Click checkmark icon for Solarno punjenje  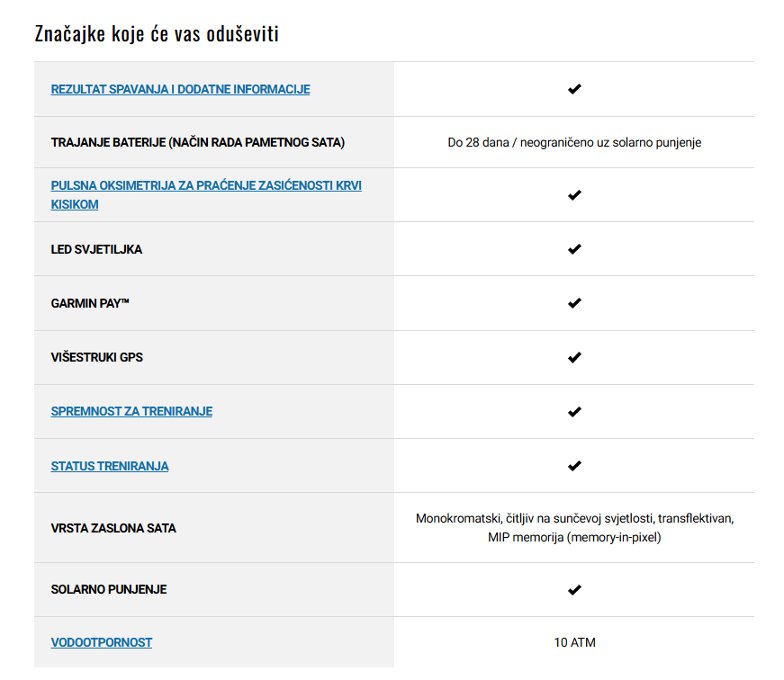574,589
